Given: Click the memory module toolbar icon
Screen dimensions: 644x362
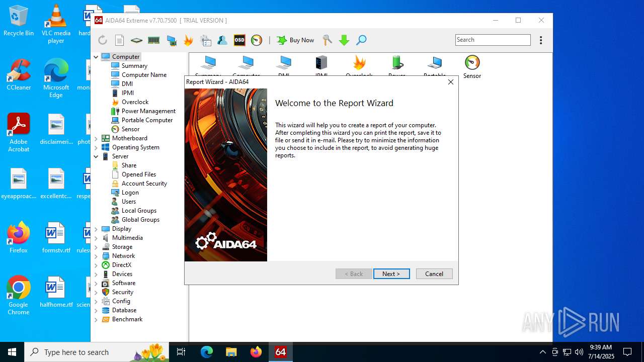Looking at the screenshot, I should click(x=154, y=40).
